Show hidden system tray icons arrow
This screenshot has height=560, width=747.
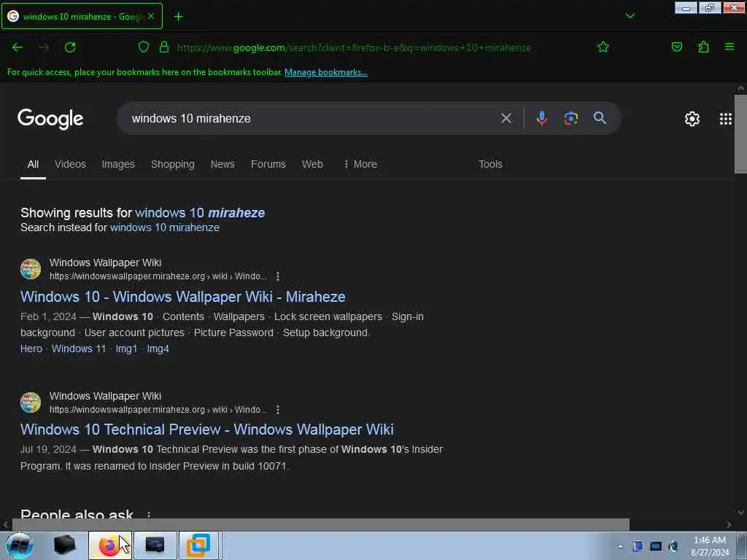620,546
